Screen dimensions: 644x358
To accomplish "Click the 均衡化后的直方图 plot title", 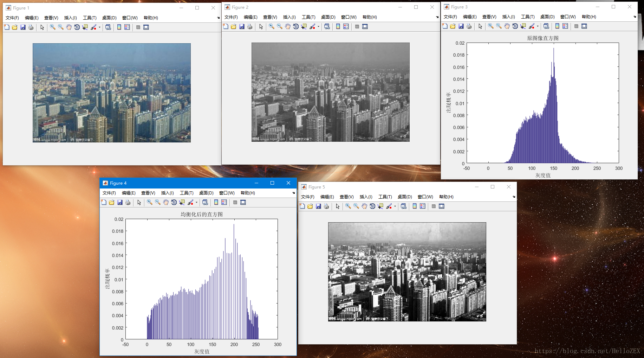I will (x=202, y=215).
